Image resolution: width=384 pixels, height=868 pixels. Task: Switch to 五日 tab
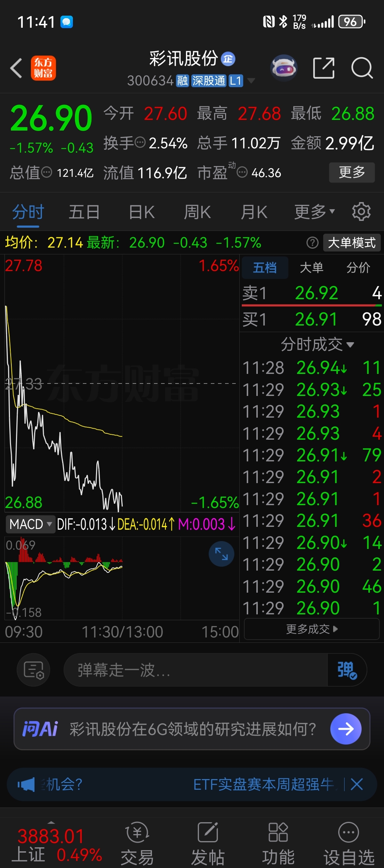point(84,212)
